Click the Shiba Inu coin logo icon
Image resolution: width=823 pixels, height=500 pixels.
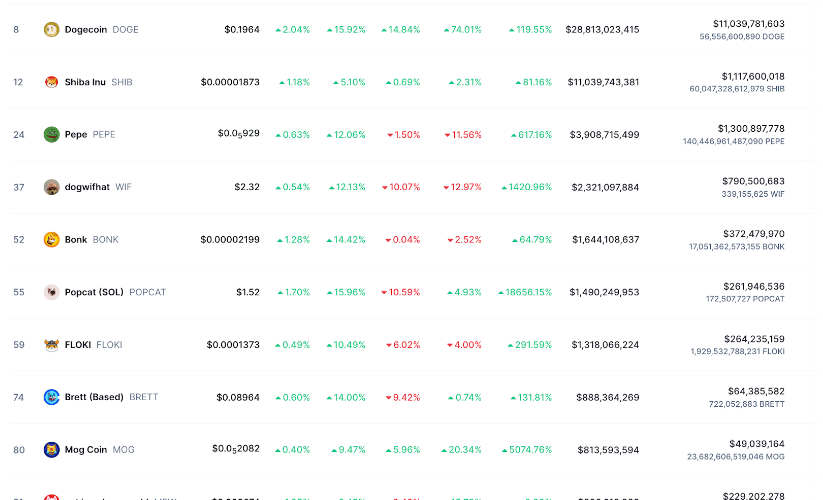pyautogui.click(x=52, y=82)
